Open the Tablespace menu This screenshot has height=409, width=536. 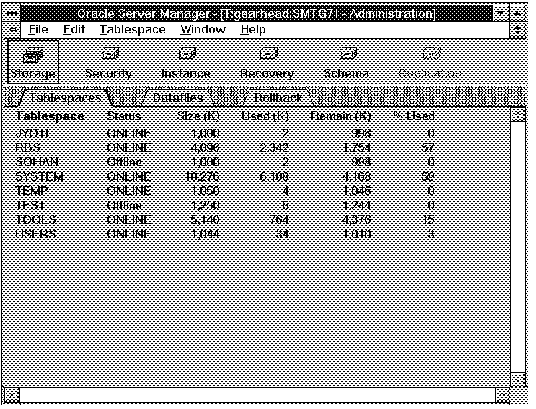[133, 30]
